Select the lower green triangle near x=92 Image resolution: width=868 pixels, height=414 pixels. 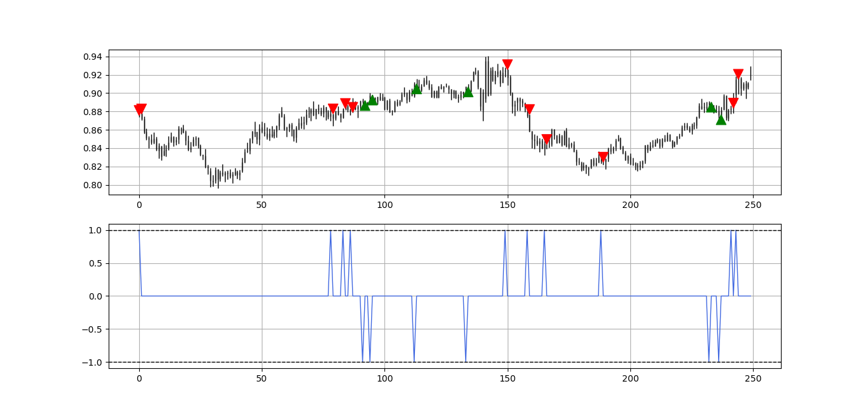(365, 106)
